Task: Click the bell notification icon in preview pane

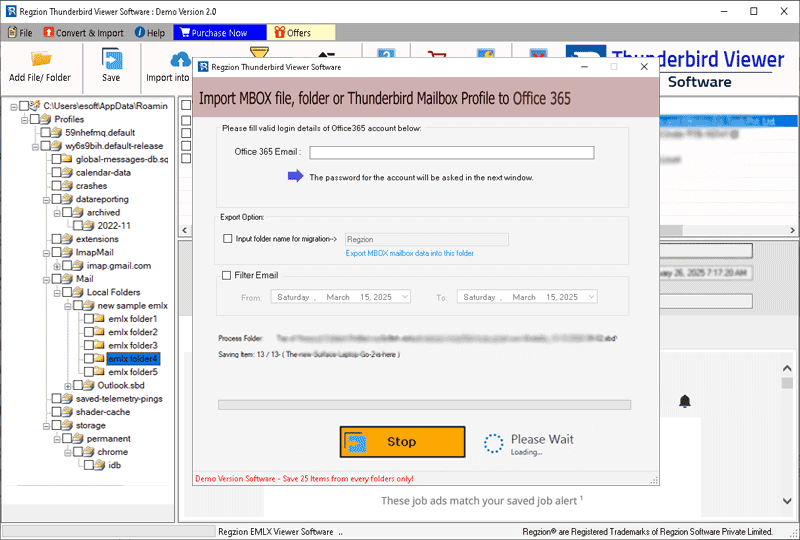Action: (x=685, y=401)
